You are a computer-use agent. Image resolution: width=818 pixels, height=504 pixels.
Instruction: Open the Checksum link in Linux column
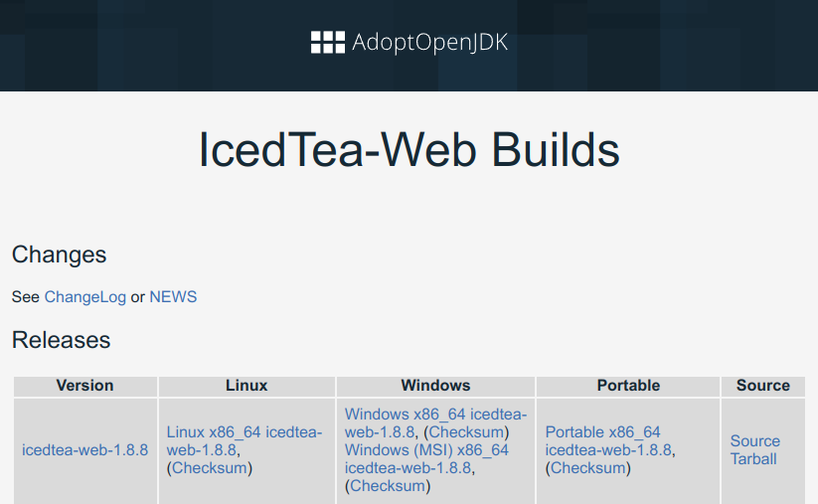click(x=209, y=468)
